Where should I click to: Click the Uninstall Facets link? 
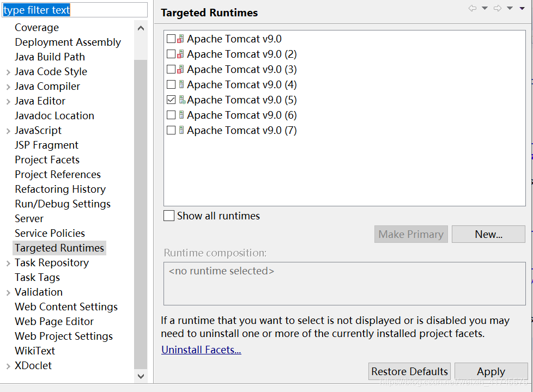[x=201, y=350]
